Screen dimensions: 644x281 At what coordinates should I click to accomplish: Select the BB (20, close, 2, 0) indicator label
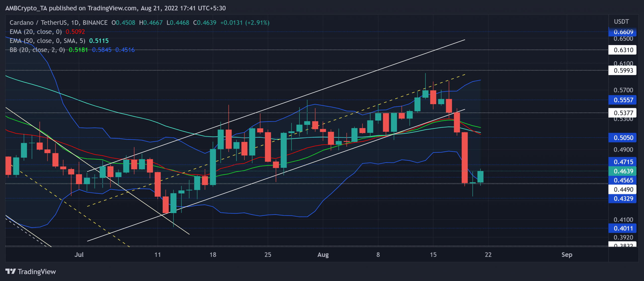click(37, 50)
